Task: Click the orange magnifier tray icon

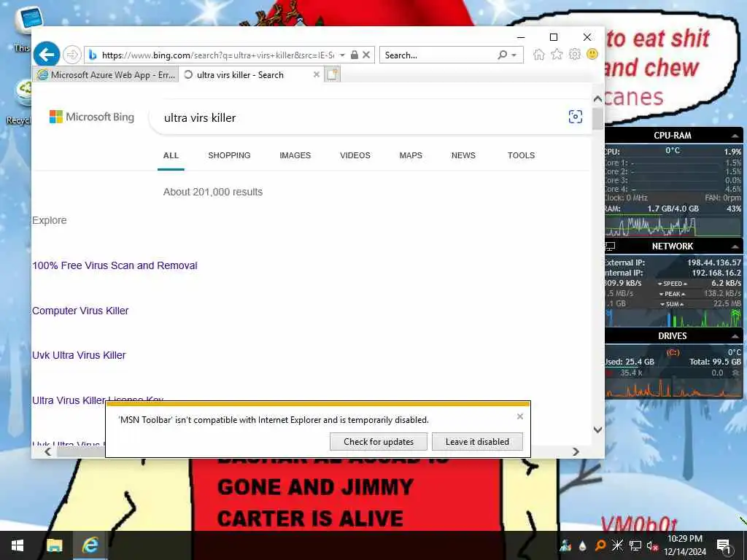Action: click(600, 545)
